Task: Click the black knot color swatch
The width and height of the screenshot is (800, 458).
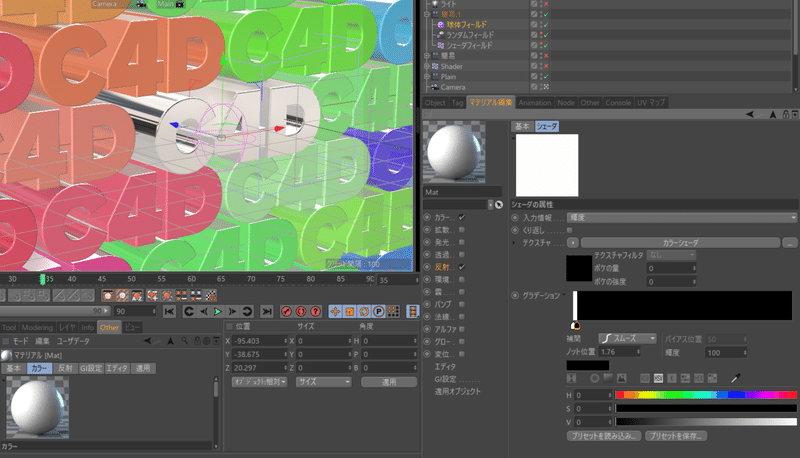Action: coord(588,365)
